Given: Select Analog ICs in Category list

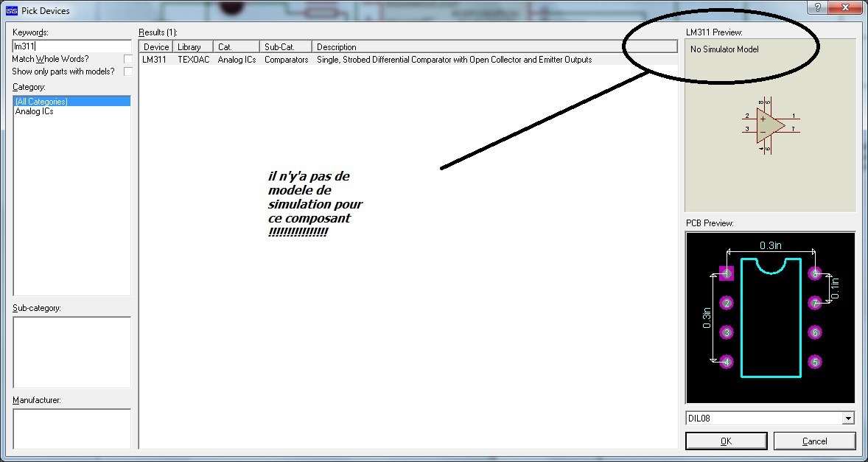Looking at the screenshot, I should click(35, 111).
